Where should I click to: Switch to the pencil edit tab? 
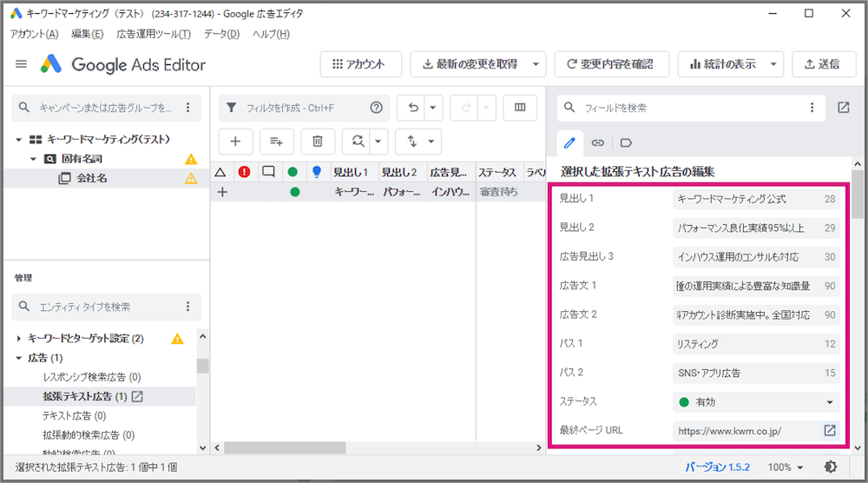[x=569, y=143]
